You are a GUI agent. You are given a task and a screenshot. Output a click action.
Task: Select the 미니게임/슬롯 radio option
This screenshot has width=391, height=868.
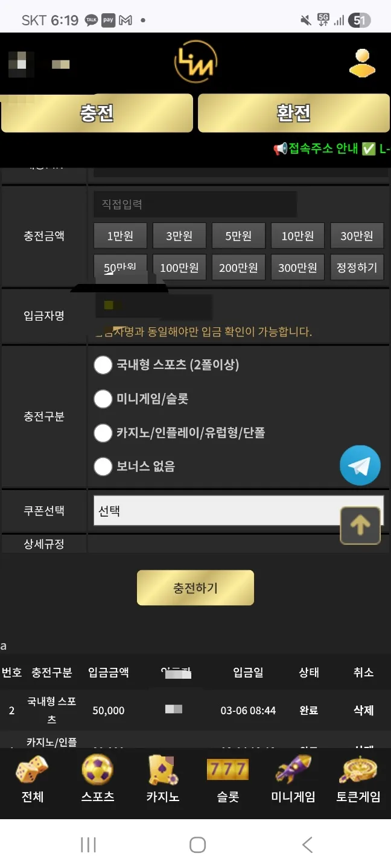click(103, 398)
